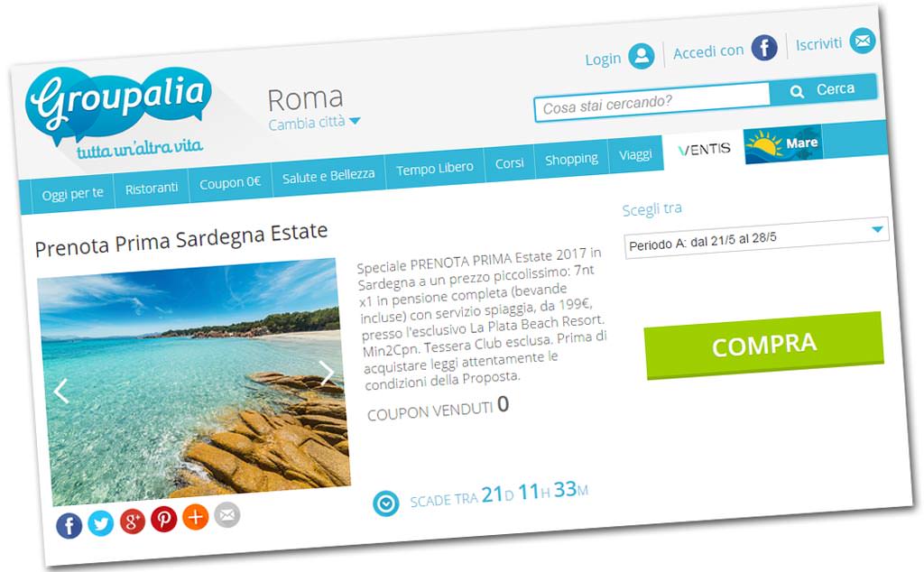Click the Login user avatar icon
The height and width of the screenshot is (572, 924).
click(x=642, y=56)
